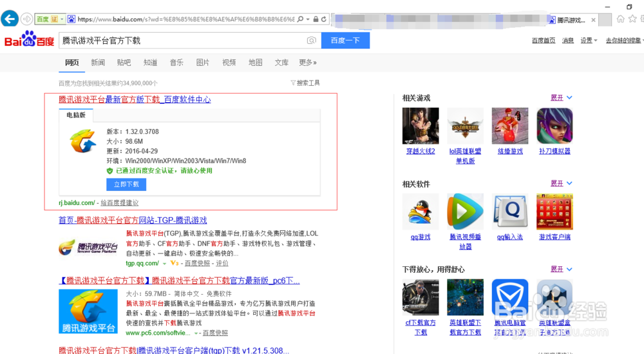The width and height of the screenshot is (644, 354).
Task: Select the 网页 tab
Action: [72, 63]
